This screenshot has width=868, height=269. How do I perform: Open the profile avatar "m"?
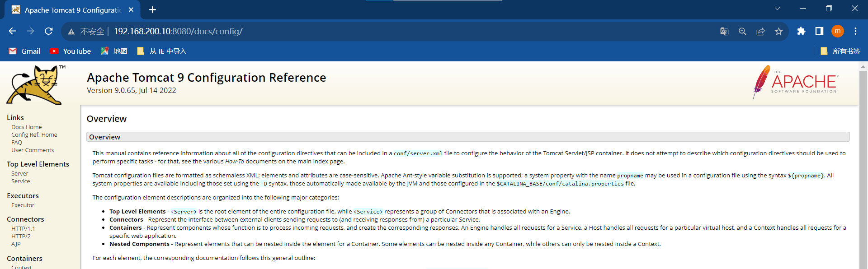point(838,31)
